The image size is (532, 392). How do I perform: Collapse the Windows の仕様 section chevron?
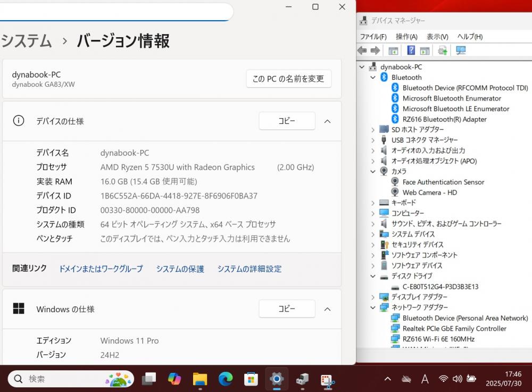click(327, 309)
